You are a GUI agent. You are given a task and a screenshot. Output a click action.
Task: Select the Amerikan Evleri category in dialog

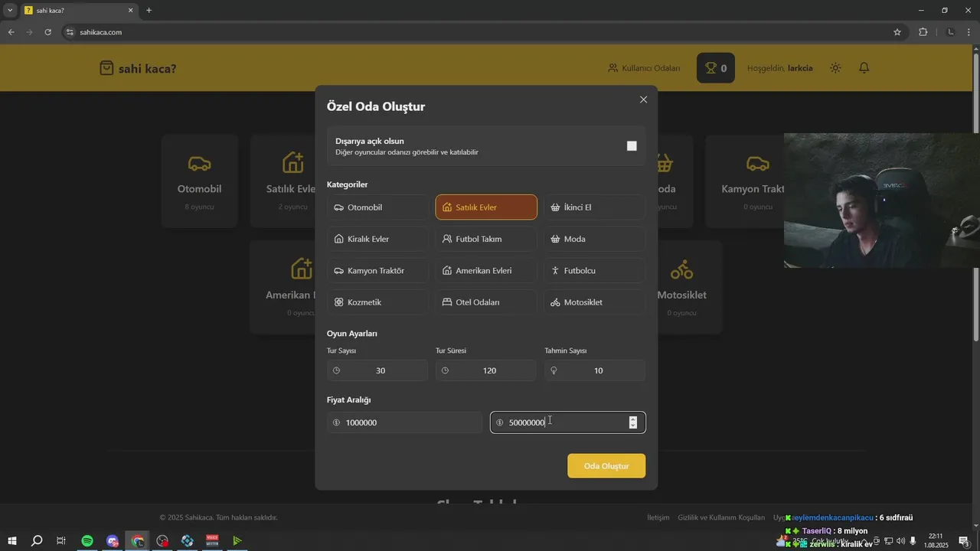[x=486, y=271]
